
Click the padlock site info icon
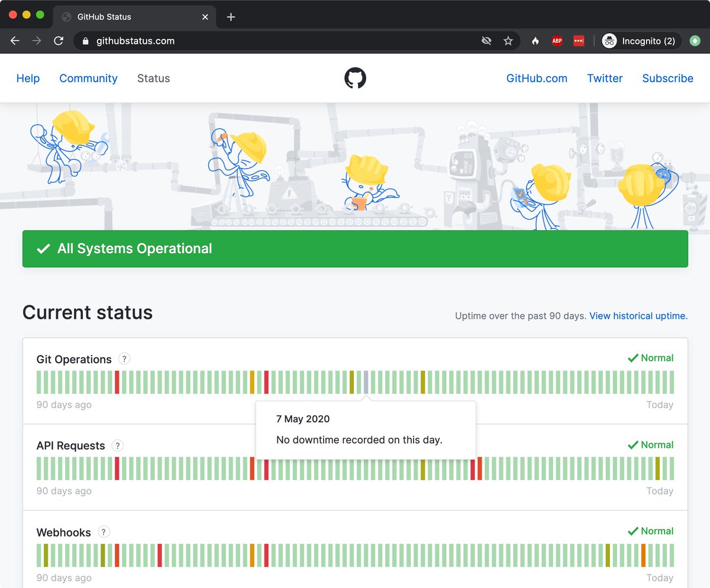(x=86, y=41)
